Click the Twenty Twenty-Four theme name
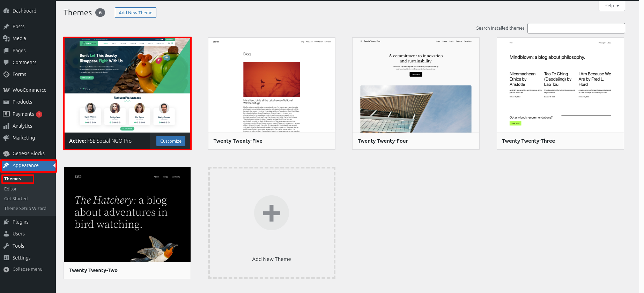Screen dimensions: 644x293 point(383,141)
